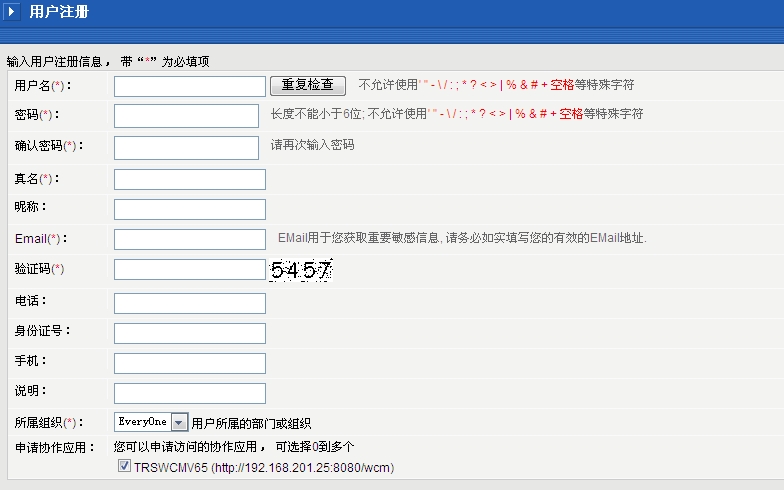Click the 昵称 input field
This screenshot has height=490, width=784.
point(190,210)
